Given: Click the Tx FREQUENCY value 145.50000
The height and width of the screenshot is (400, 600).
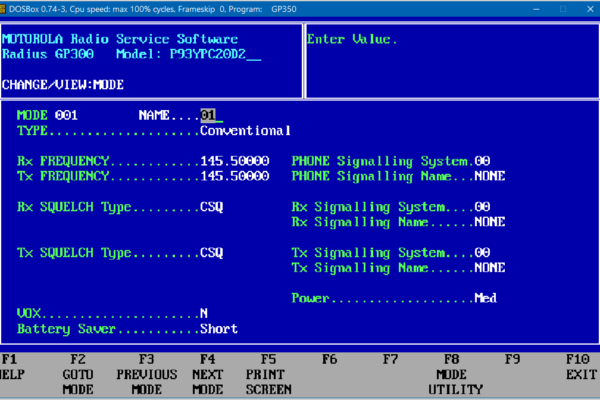Looking at the screenshot, I should (235, 176).
